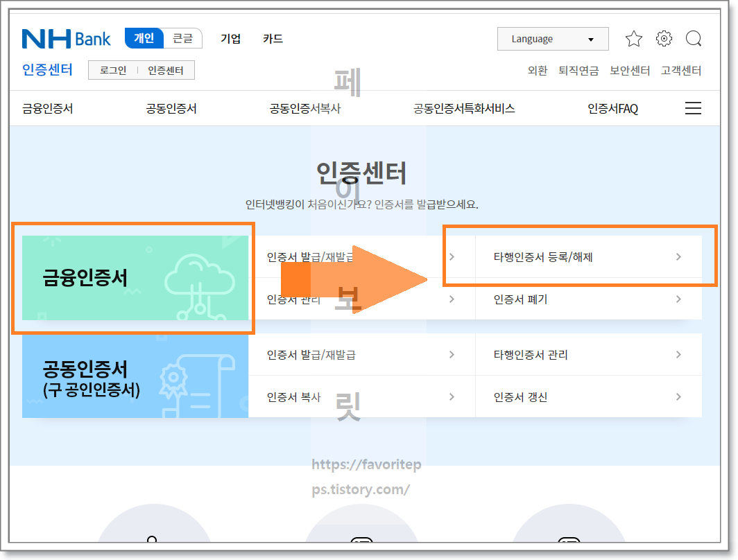Open the 퇴직연금 link
The height and width of the screenshot is (560, 738).
(578, 71)
